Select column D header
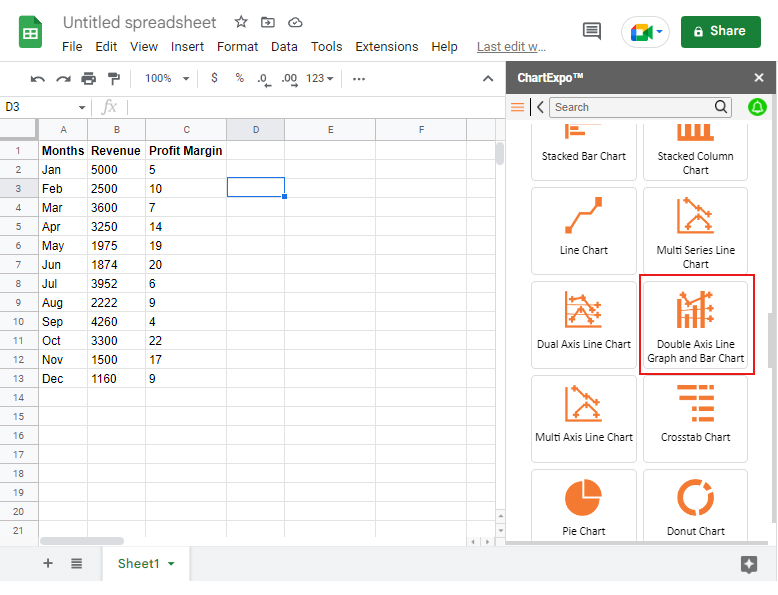 pos(256,130)
